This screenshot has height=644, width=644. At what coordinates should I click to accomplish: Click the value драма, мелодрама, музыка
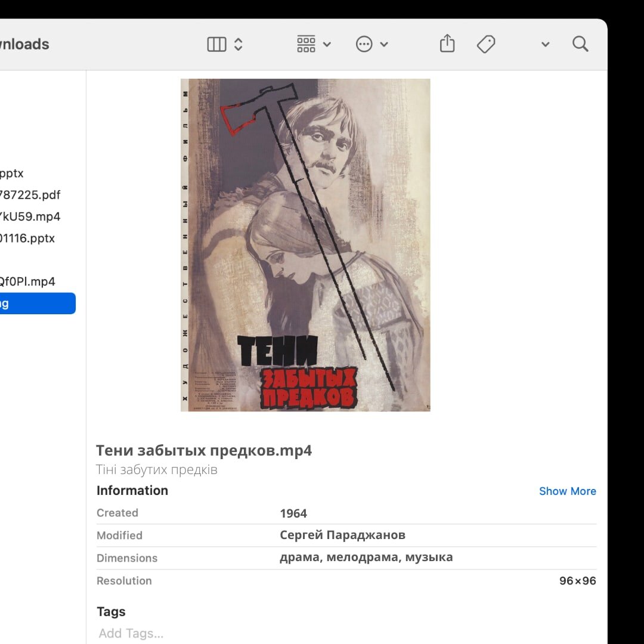[x=366, y=558]
